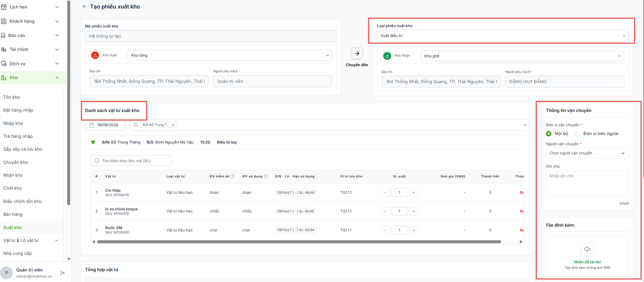Viewport: 644px width, 282px height.
Task: Click the Nhập ghi chú text area
Action: click(x=587, y=183)
